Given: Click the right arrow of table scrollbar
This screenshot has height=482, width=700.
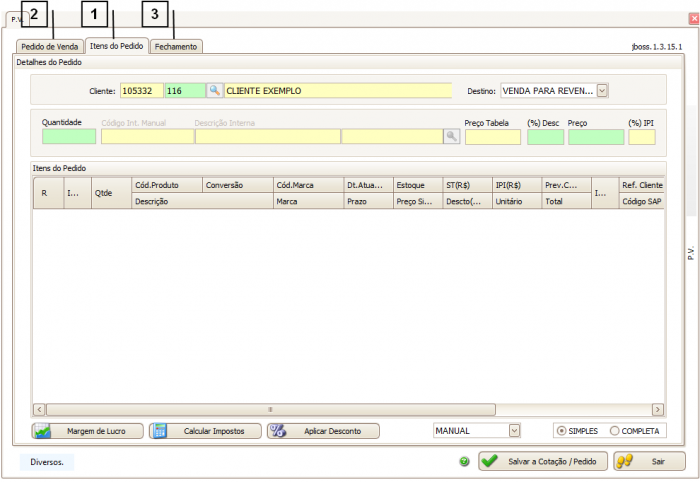Looking at the screenshot, I should (x=658, y=409).
